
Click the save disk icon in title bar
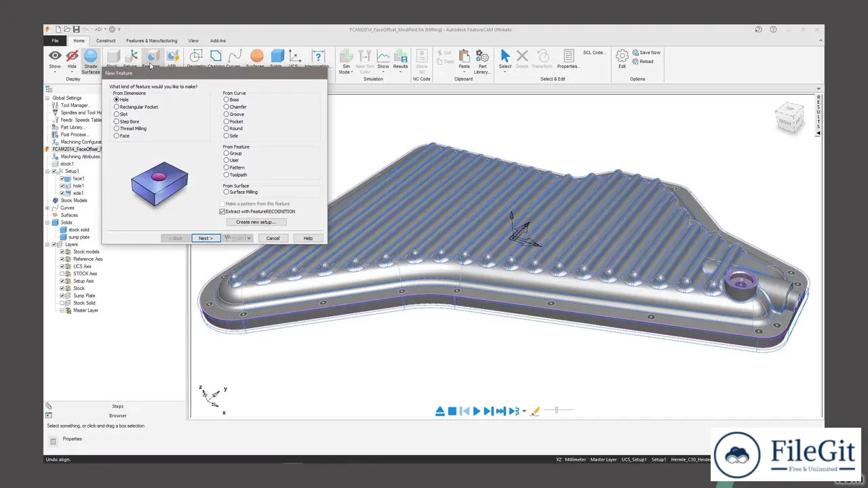click(76, 29)
